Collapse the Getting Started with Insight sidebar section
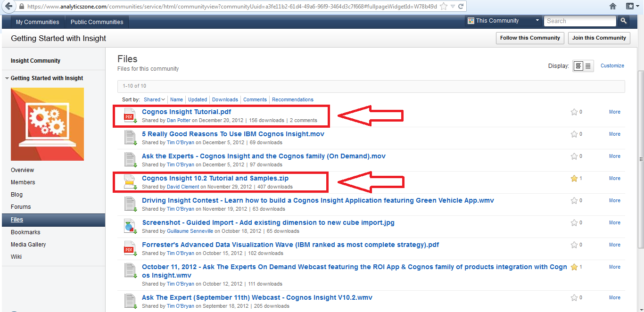Viewport: 644px width, 312px height. pos(7,78)
